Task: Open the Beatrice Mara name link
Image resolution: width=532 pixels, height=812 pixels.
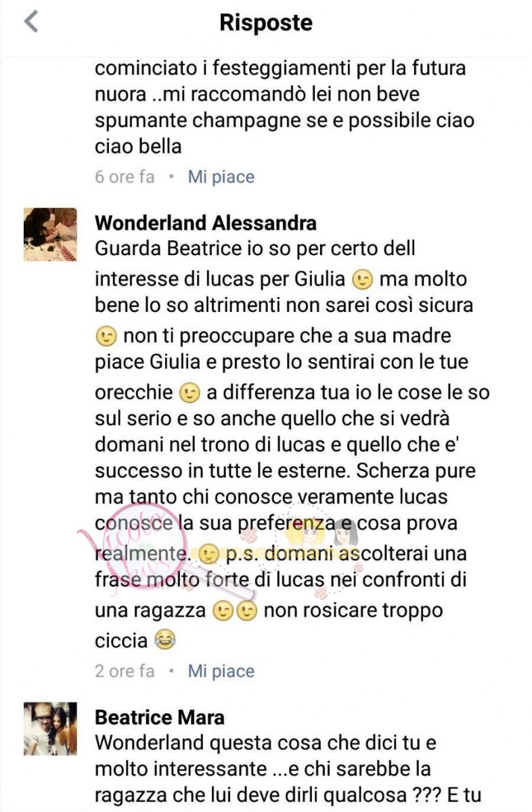Action: (160, 717)
